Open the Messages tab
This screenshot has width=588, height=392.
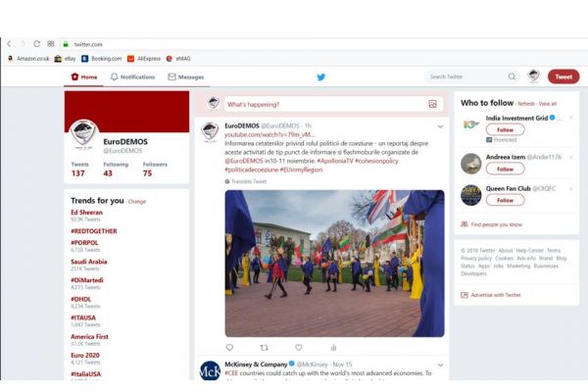186,76
